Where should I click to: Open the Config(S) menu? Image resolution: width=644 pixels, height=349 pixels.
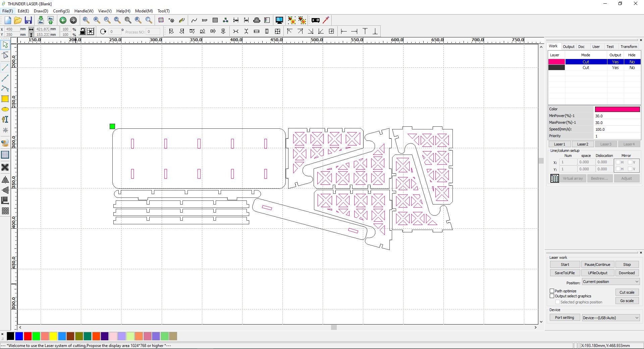tap(61, 11)
